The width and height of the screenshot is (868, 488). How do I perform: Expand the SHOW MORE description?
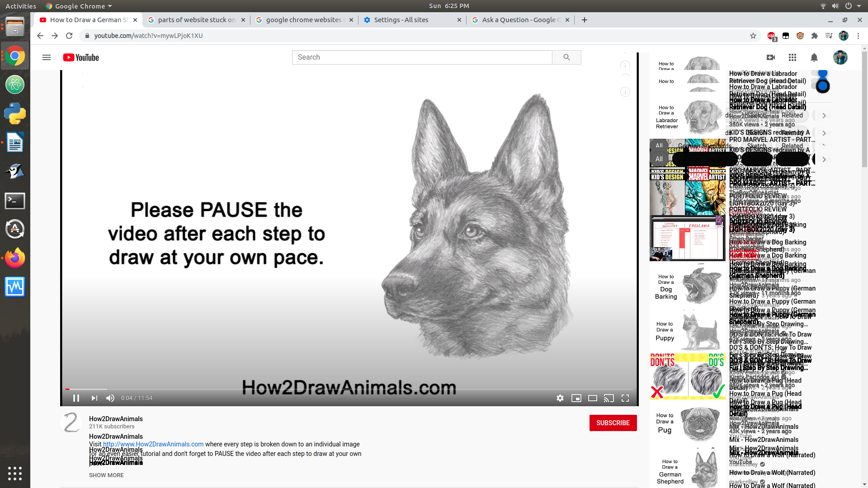tap(106, 475)
